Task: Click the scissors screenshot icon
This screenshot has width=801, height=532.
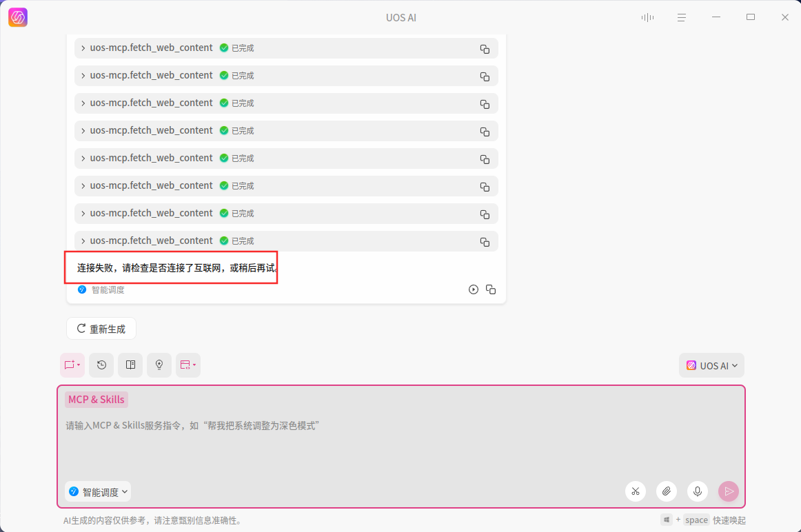Action: [635, 491]
